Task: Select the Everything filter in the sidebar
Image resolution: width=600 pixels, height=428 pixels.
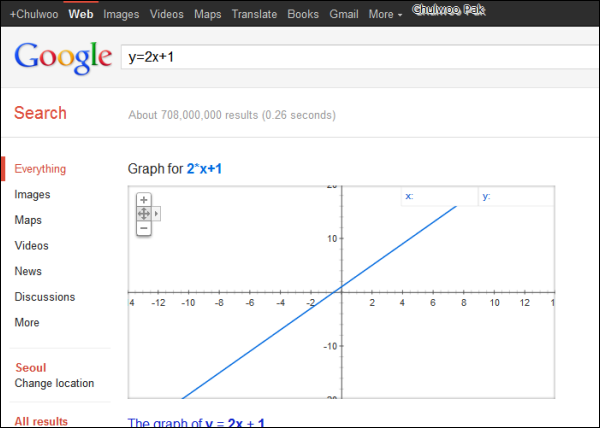Action: pyautogui.click(x=40, y=169)
